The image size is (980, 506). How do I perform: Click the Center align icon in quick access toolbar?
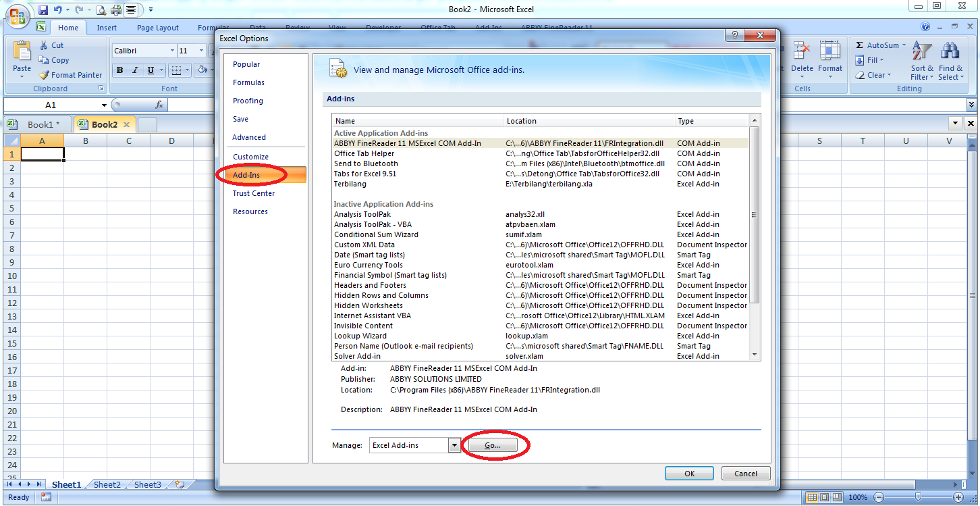[131, 10]
